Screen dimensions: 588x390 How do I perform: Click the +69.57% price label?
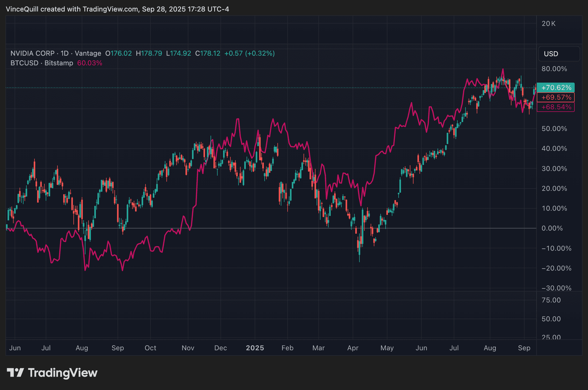tap(556, 97)
